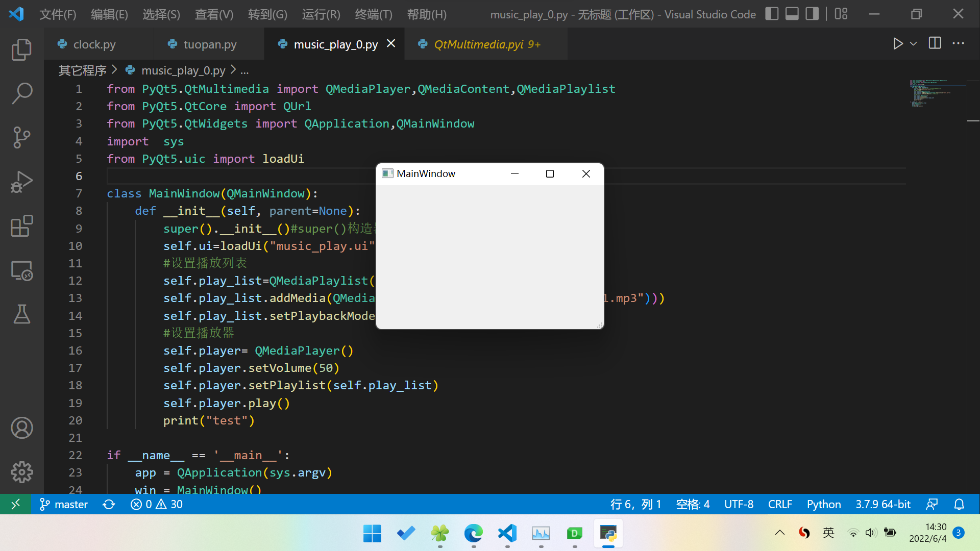980x551 pixels.
Task: Toggle the secondary side bar layout button
Action: [x=812, y=14]
